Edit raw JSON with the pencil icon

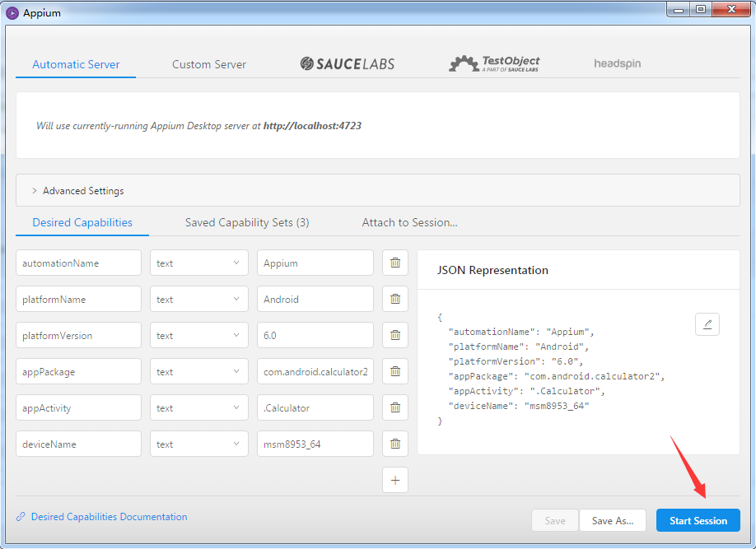pyautogui.click(x=707, y=324)
